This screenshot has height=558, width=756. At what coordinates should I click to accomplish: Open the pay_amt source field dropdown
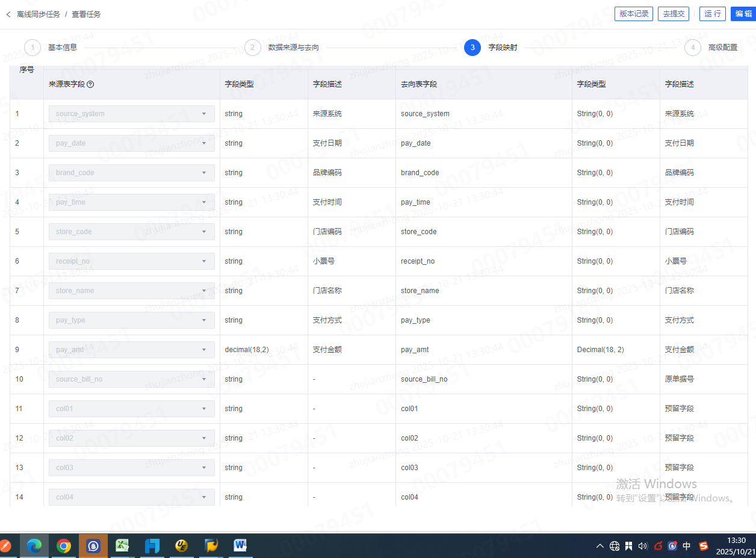coord(131,350)
